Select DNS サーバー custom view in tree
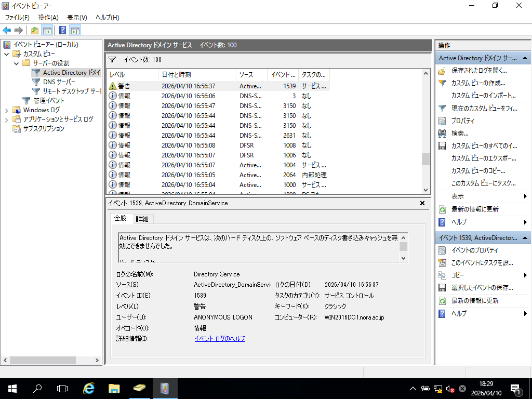Image resolution: width=532 pixels, height=399 pixels. tap(59, 82)
